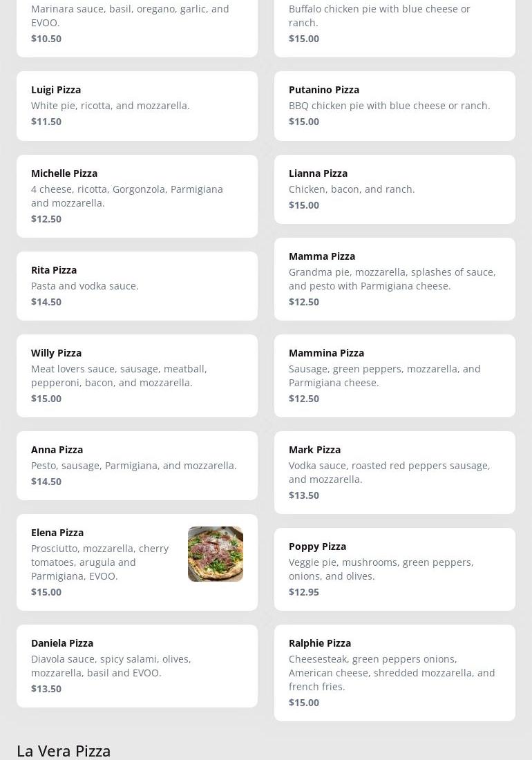Image resolution: width=532 pixels, height=760 pixels.
Task: Click the $15.00 price on Ralphie Pizza
Action: coord(304,703)
